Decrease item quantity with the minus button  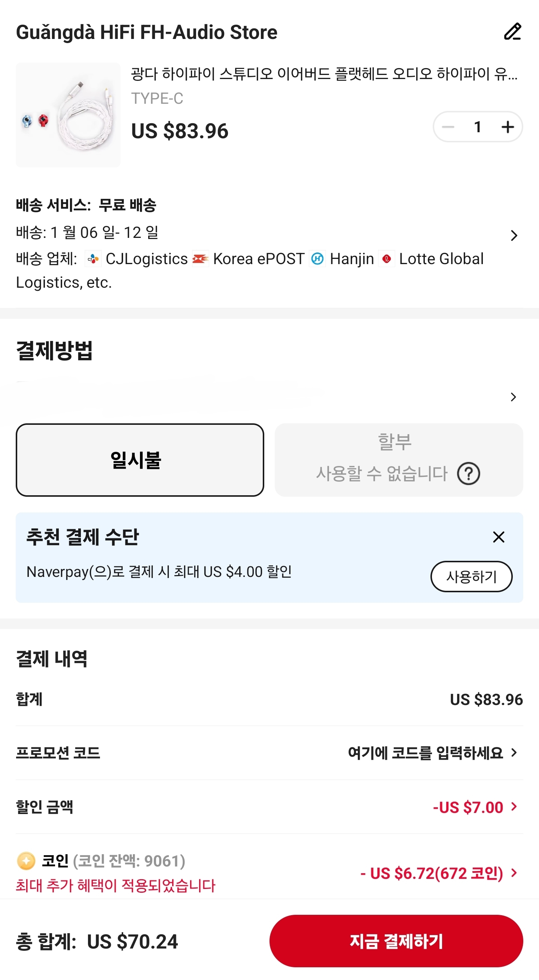pyautogui.click(x=448, y=127)
